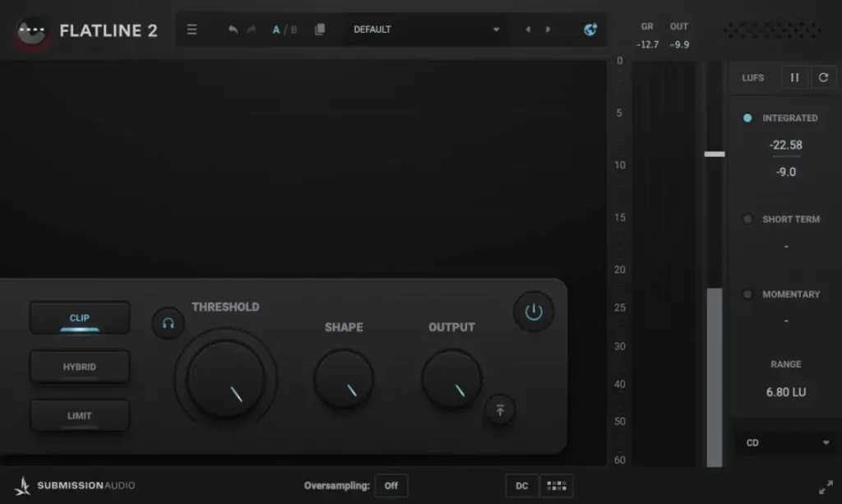Switch to Hybrid mode
This screenshot has width=842, height=504.
(80, 367)
